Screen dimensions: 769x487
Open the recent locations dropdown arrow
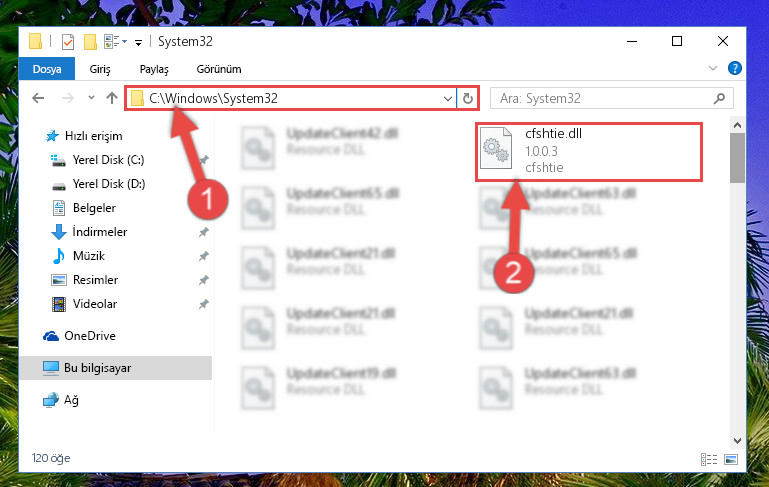[91, 98]
